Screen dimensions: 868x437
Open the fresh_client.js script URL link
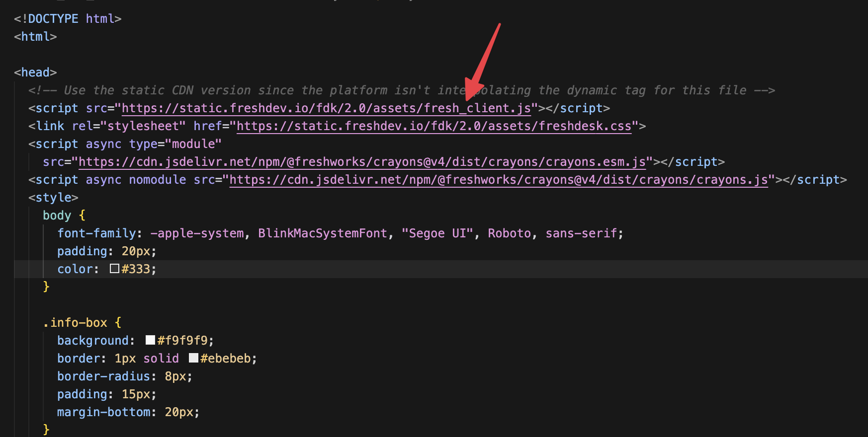click(x=326, y=108)
